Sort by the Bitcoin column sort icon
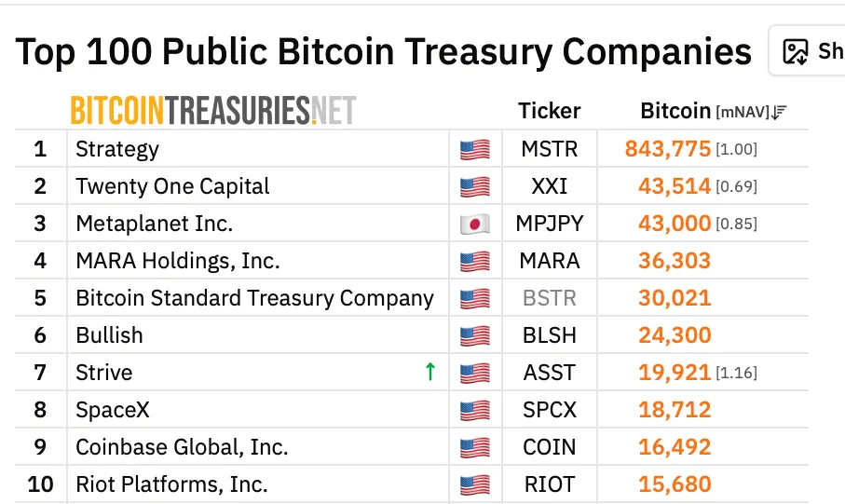This screenshot has height=504, width=845. coord(779,112)
